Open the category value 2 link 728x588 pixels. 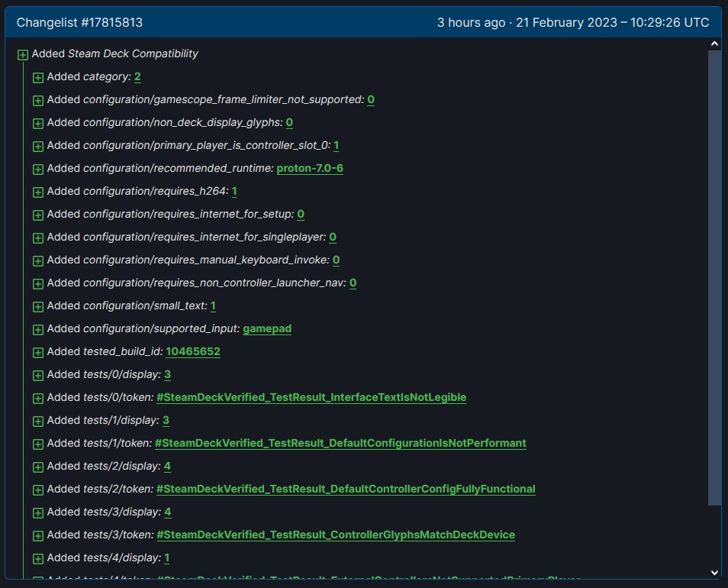[x=137, y=76]
